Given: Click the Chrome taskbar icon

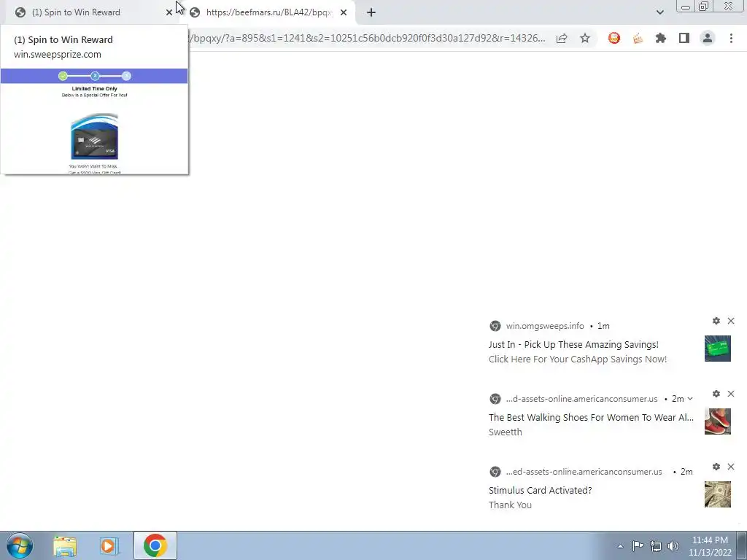Looking at the screenshot, I should tap(155, 545).
